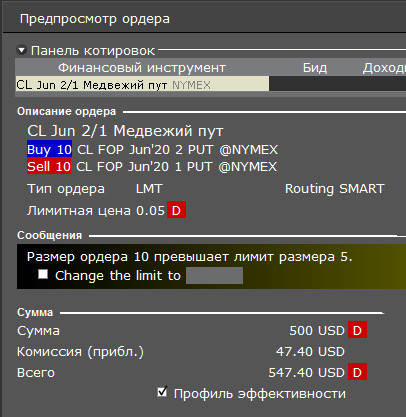Click red D badge next to 547.40 USD
The height and width of the screenshot is (417, 406).
pyautogui.click(x=357, y=372)
